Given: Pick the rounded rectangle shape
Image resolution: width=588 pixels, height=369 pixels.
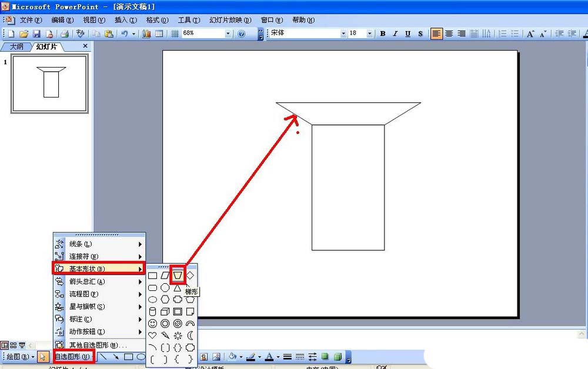Looking at the screenshot, I should click(153, 288).
